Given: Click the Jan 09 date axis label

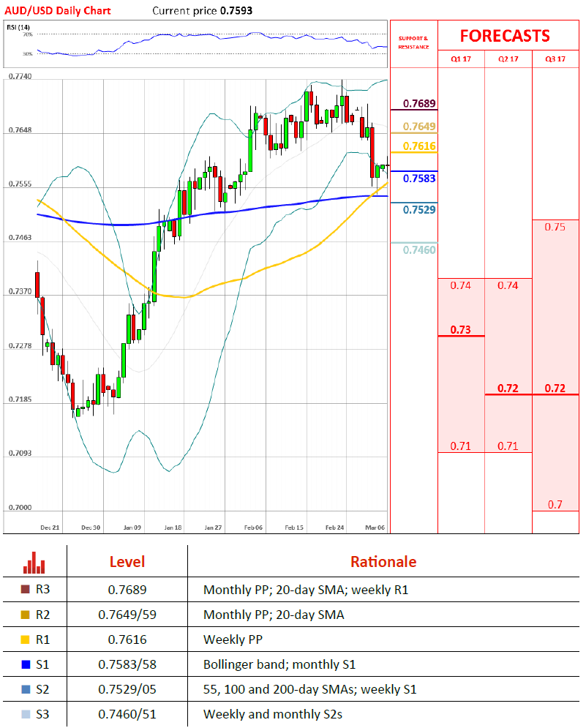Looking at the screenshot, I should pyautogui.click(x=132, y=528).
